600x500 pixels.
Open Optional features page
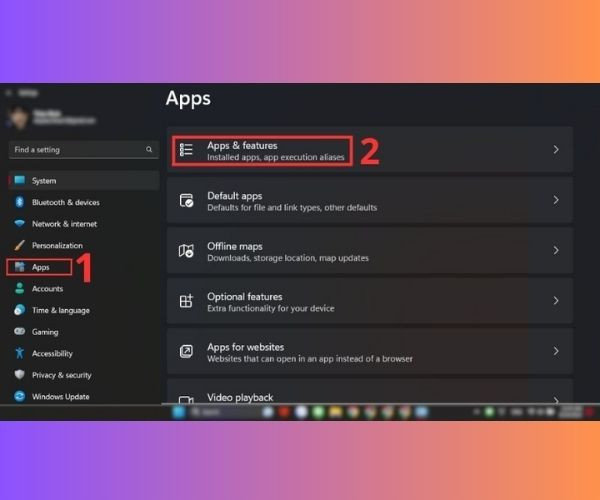coord(370,301)
